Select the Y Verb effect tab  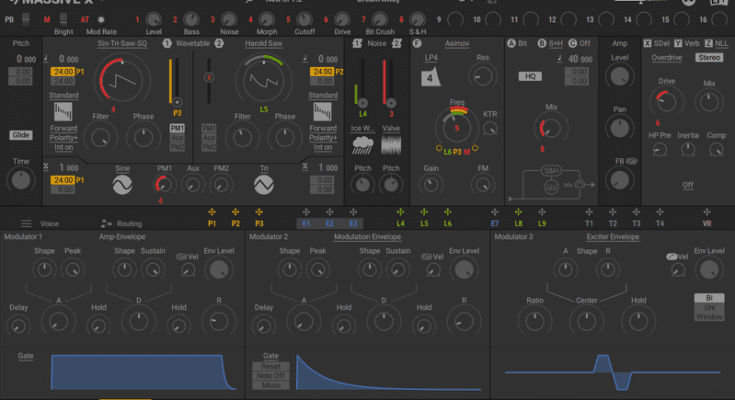coord(684,44)
